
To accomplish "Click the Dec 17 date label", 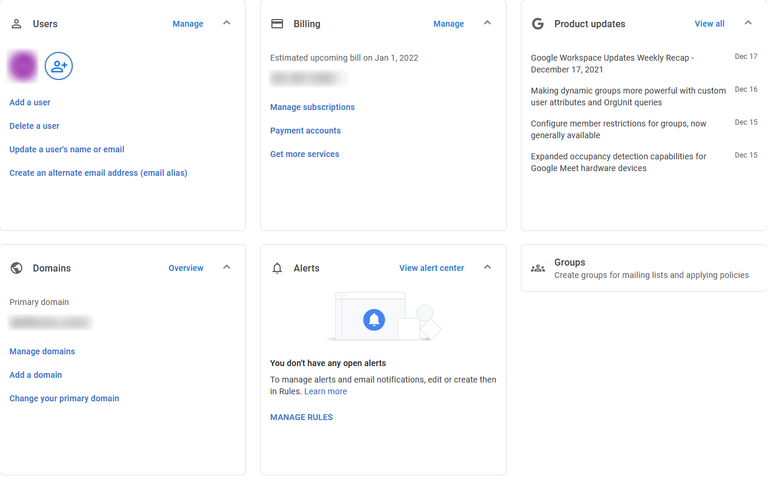I will [x=746, y=56].
